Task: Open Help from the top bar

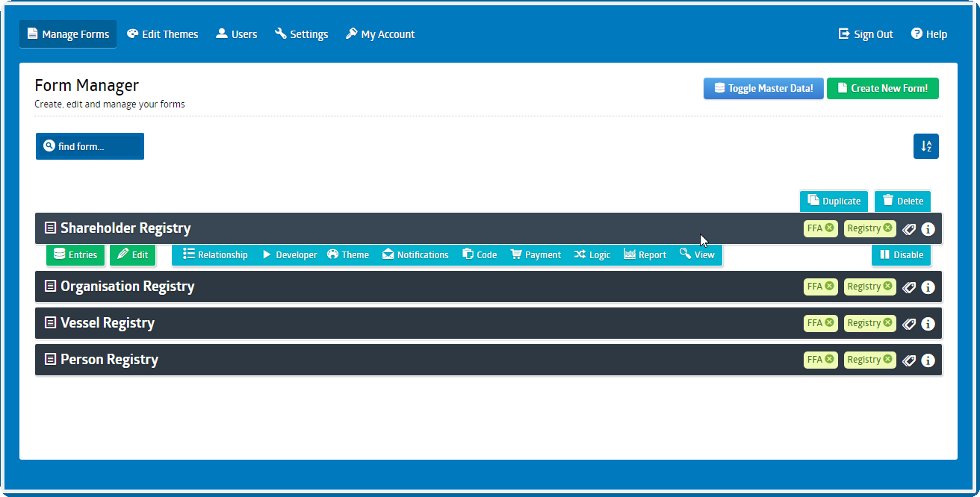Action: [929, 34]
